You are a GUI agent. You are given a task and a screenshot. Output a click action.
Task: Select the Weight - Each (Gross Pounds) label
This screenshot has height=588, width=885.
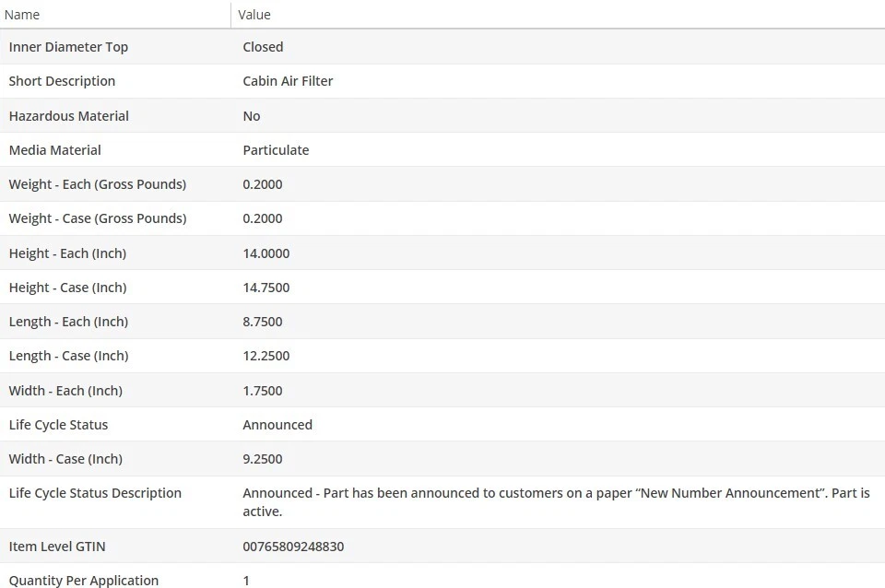(x=97, y=184)
